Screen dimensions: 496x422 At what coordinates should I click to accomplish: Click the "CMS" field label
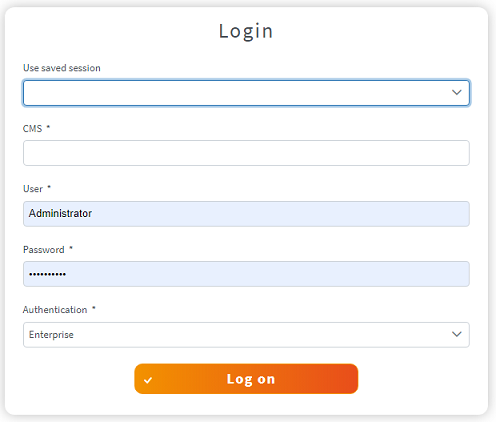[32, 129]
